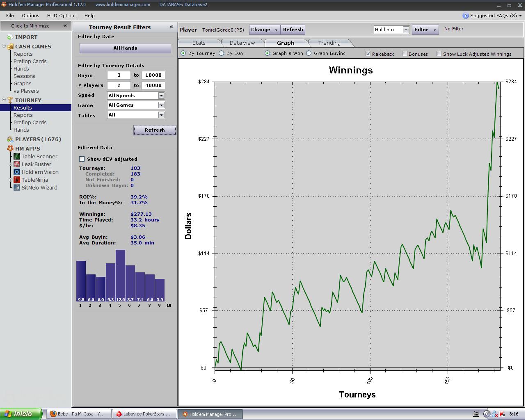Viewport: 526px width, 420px height.
Task: Select the By Day radio button
Action: [x=222, y=53]
